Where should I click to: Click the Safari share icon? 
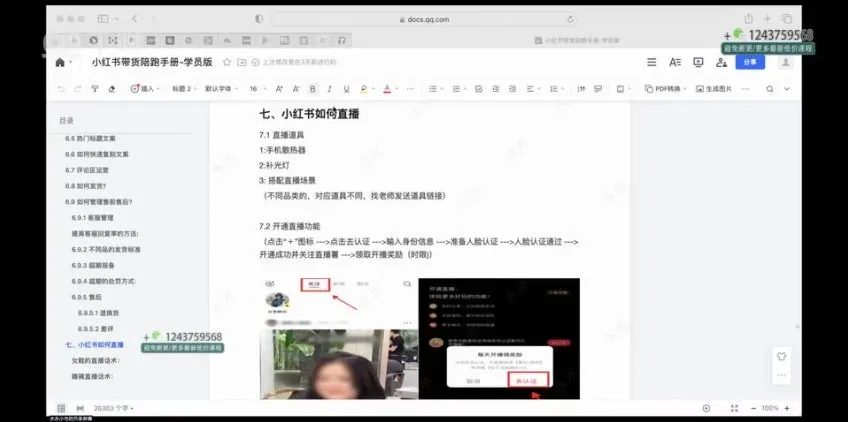click(x=748, y=19)
